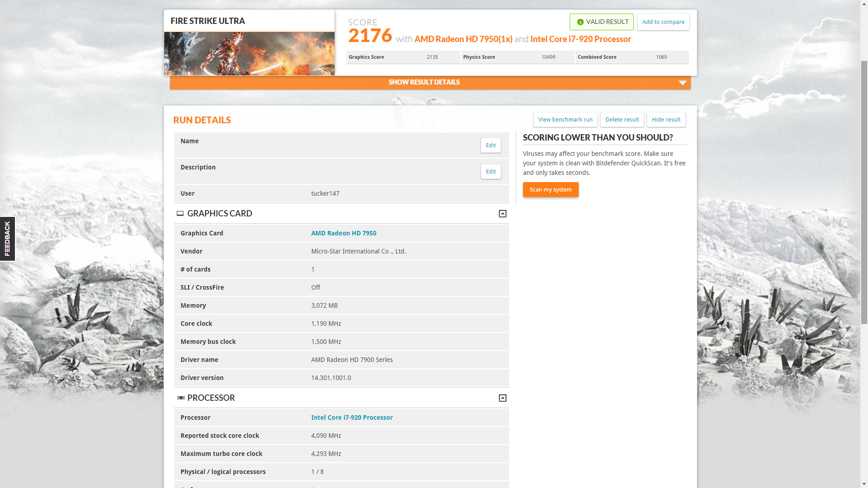Click Graphics Score value 2135

[432, 57]
